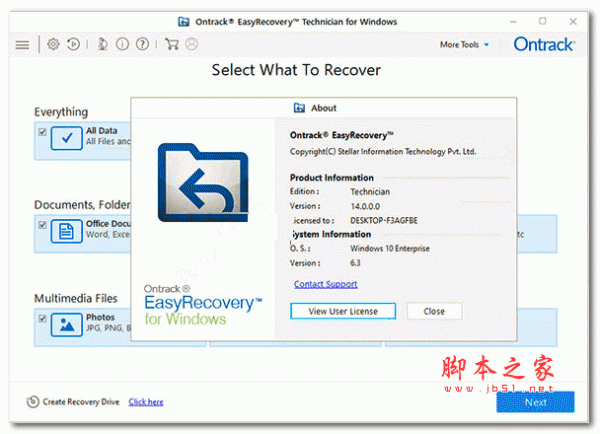Viewport: 600px width, 434px height.
Task: Click the OS version '6.3' value
Action: point(355,263)
